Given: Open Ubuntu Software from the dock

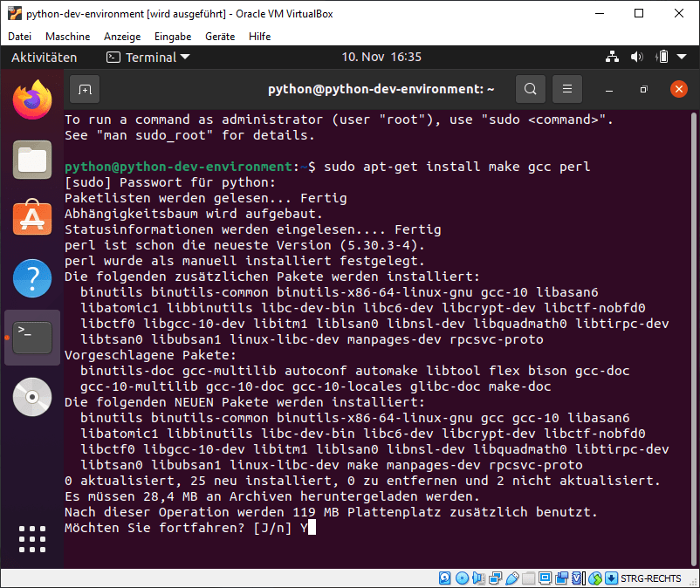Looking at the screenshot, I should [32, 219].
